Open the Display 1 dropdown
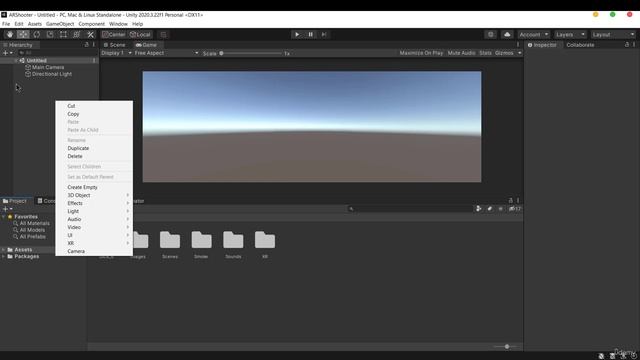640x360 pixels. pyautogui.click(x=116, y=53)
